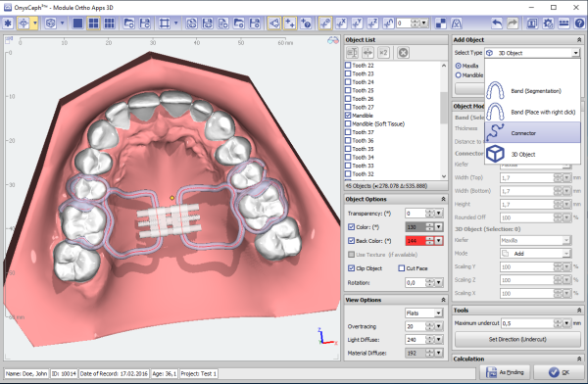Click the x2 duplicate icon in Object List

click(x=383, y=53)
